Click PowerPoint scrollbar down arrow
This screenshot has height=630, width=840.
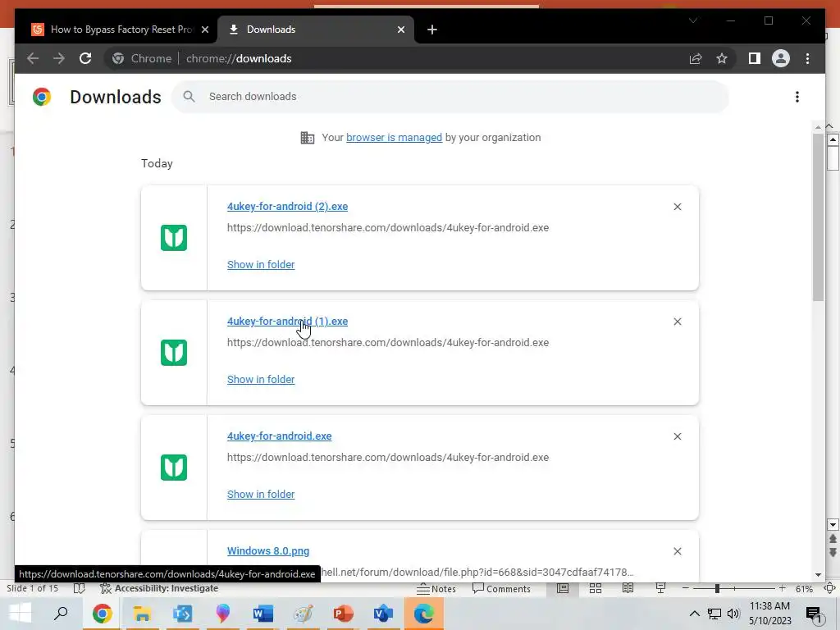(x=833, y=524)
